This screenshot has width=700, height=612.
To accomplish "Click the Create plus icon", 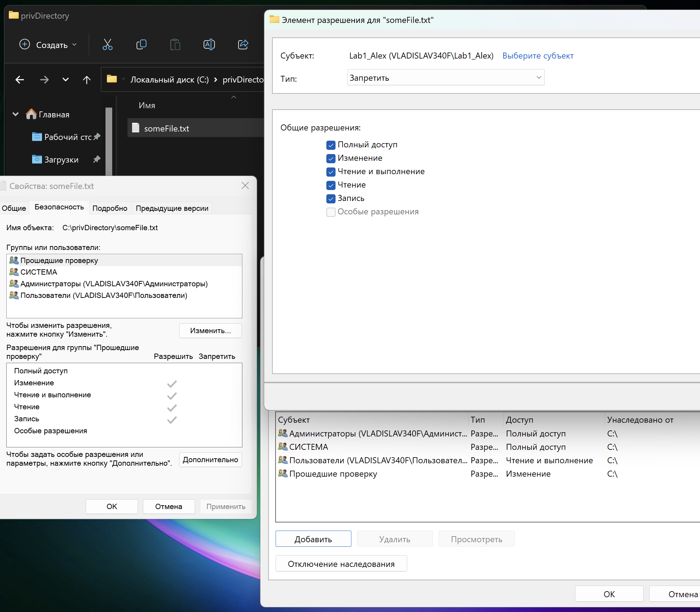I will [x=25, y=45].
